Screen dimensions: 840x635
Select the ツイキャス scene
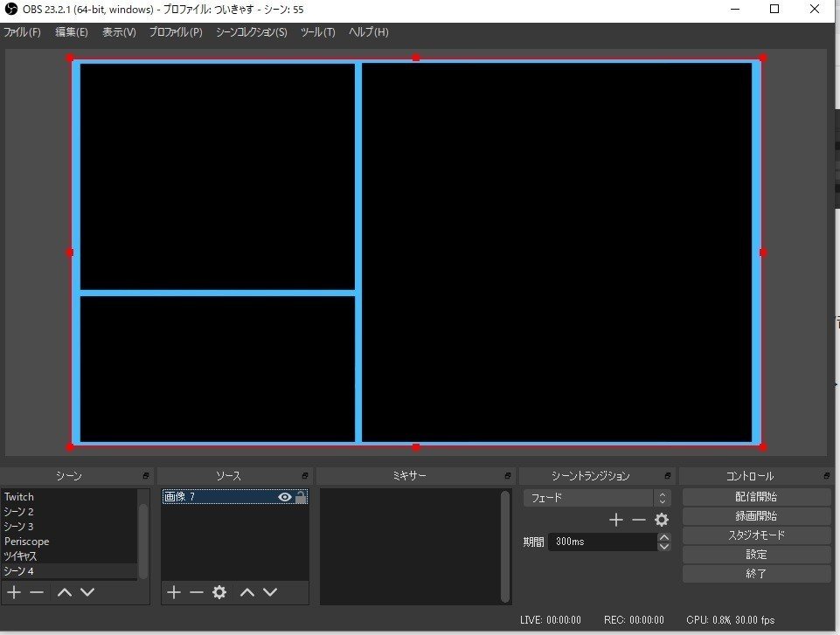click(x=69, y=556)
